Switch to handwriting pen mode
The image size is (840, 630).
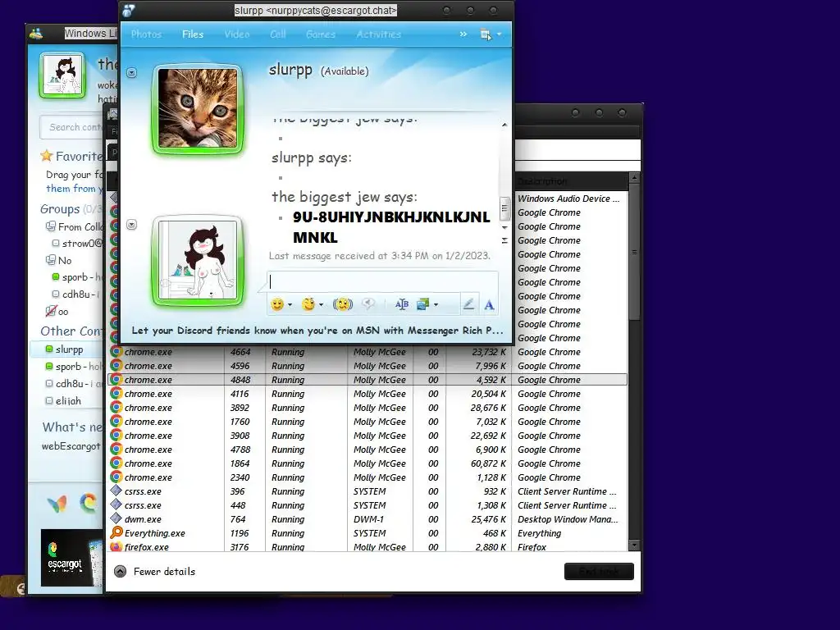pos(468,304)
